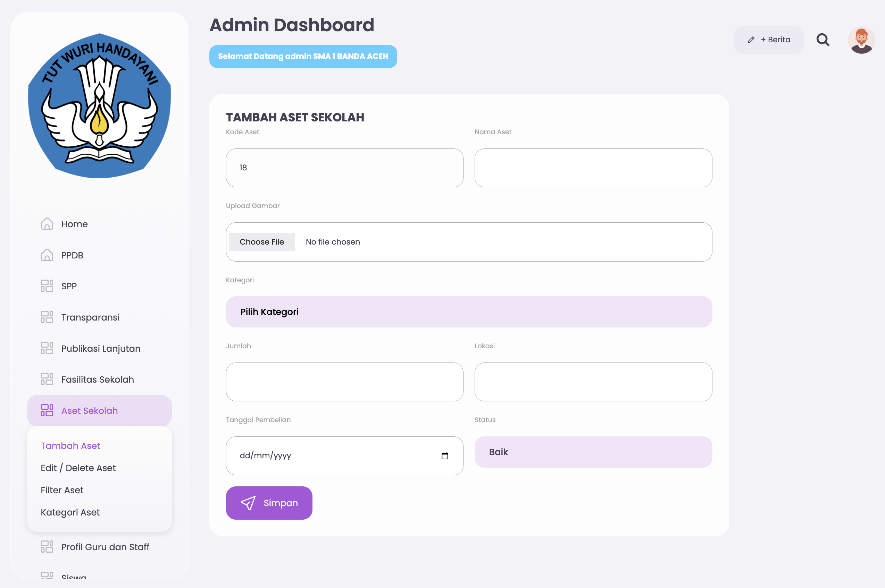Viewport: 885px width, 588px height.
Task: Click Choose File to upload gambar
Action: click(x=261, y=242)
